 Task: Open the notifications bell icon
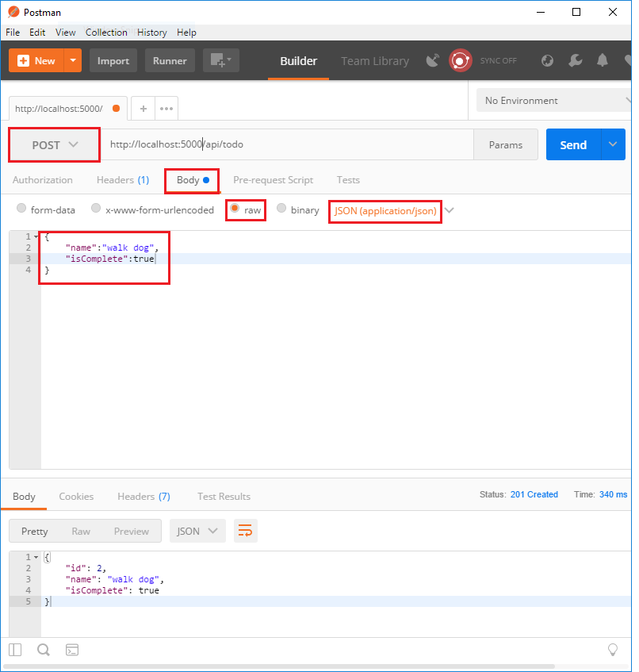(603, 60)
